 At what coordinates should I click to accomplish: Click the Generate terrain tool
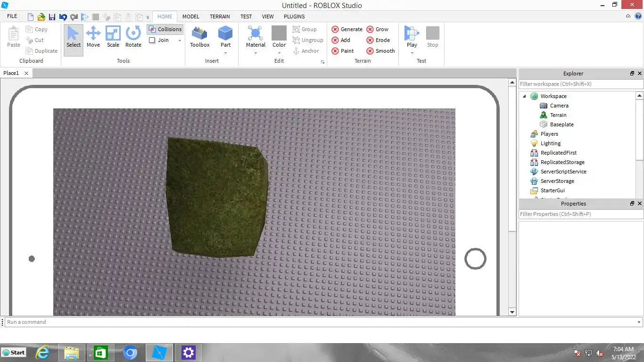click(x=347, y=29)
